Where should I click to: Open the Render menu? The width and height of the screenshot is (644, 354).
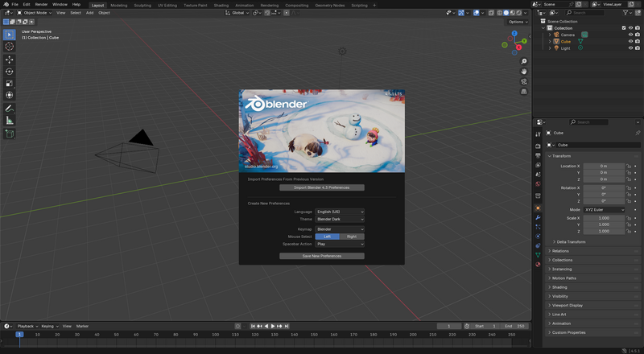41,5
